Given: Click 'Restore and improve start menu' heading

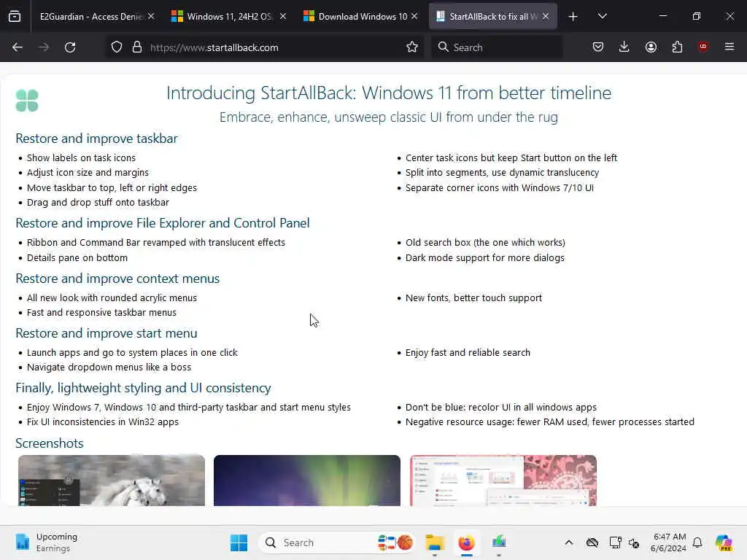Looking at the screenshot, I should 107,333.
